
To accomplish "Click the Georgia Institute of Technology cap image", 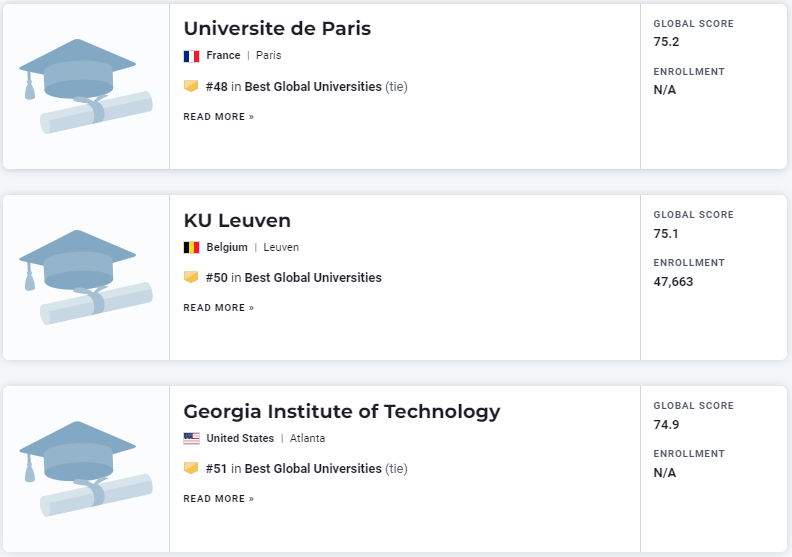I will coord(86,468).
